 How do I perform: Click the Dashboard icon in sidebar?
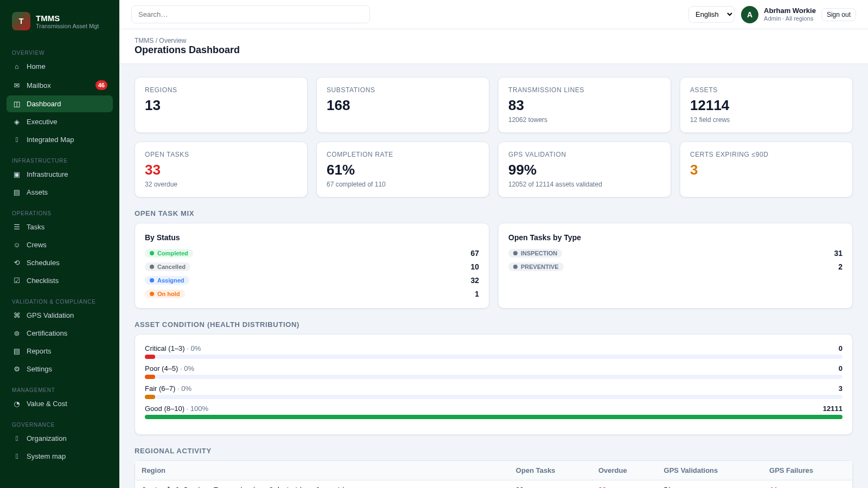click(x=17, y=104)
